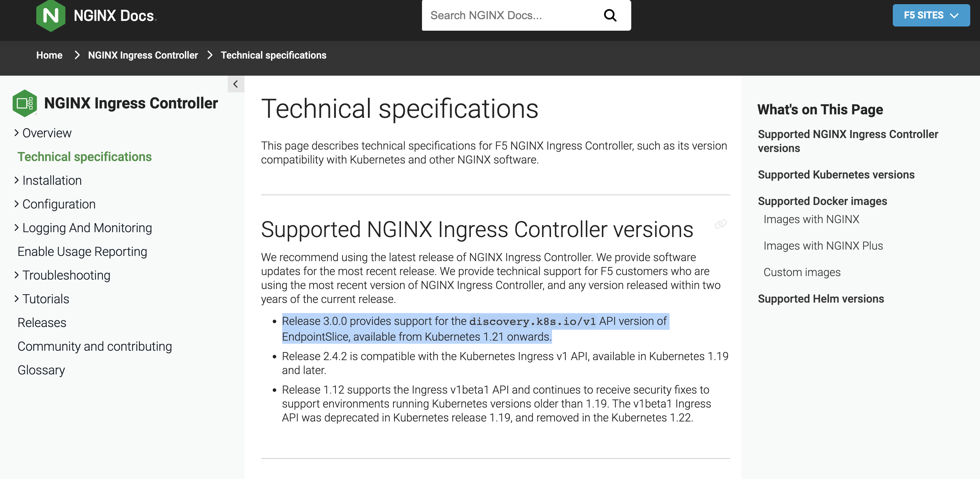Expand the Troubleshooting section
The width and height of the screenshot is (980, 479).
[16, 275]
